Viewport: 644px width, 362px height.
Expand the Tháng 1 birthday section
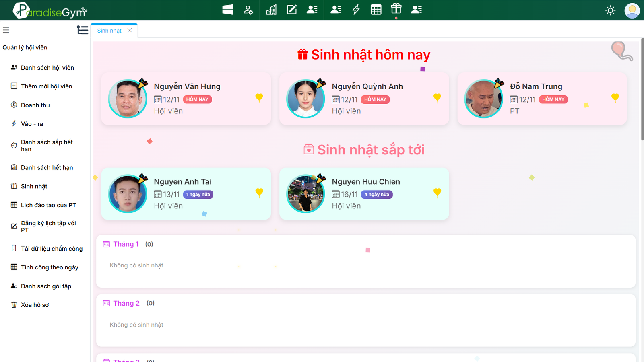126,244
